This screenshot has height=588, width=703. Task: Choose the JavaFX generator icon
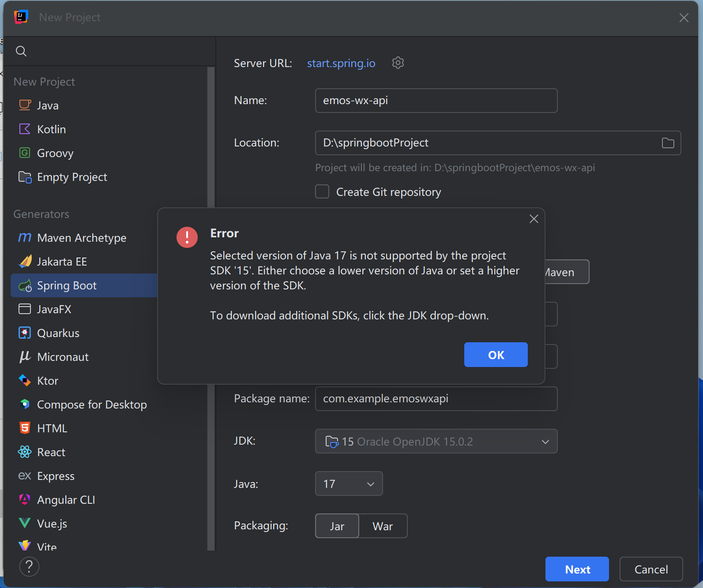coord(25,309)
